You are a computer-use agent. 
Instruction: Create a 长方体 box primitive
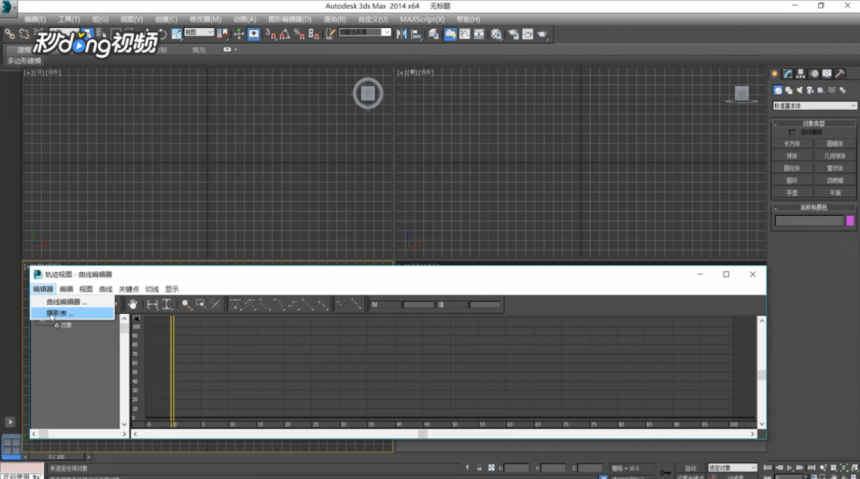(x=792, y=144)
